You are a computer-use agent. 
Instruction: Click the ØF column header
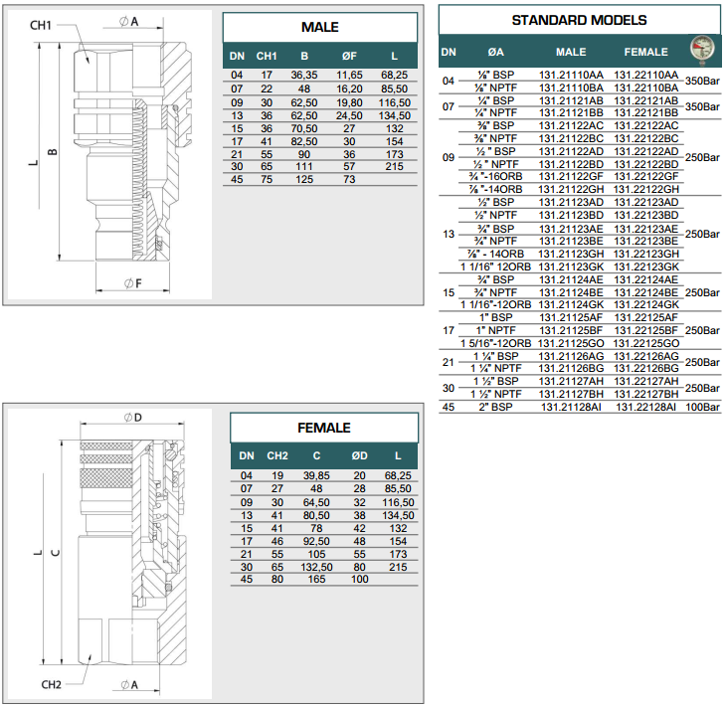(349, 56)
